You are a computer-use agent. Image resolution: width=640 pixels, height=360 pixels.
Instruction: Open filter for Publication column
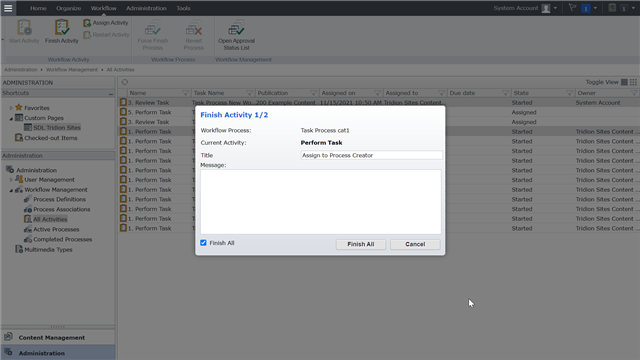313,93
